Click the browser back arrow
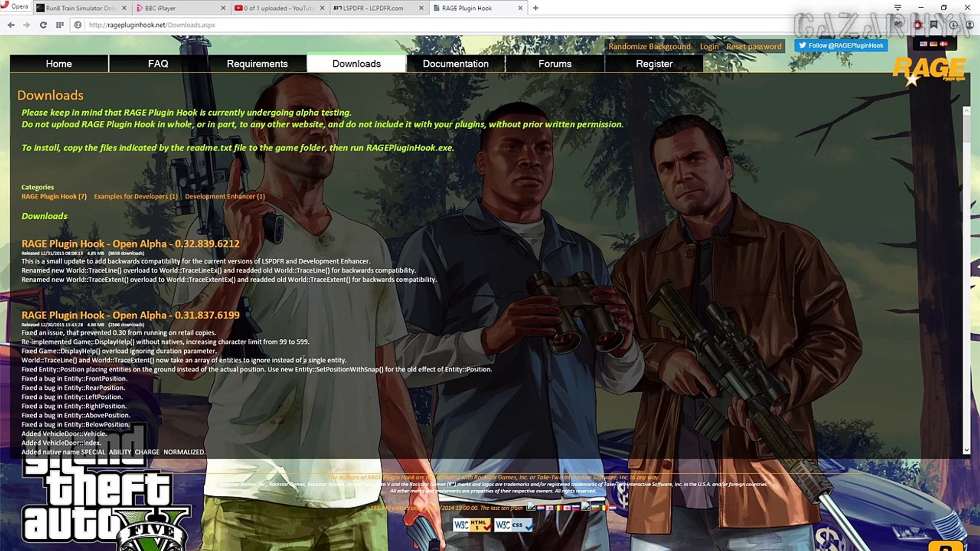 (x=11, y=24)
